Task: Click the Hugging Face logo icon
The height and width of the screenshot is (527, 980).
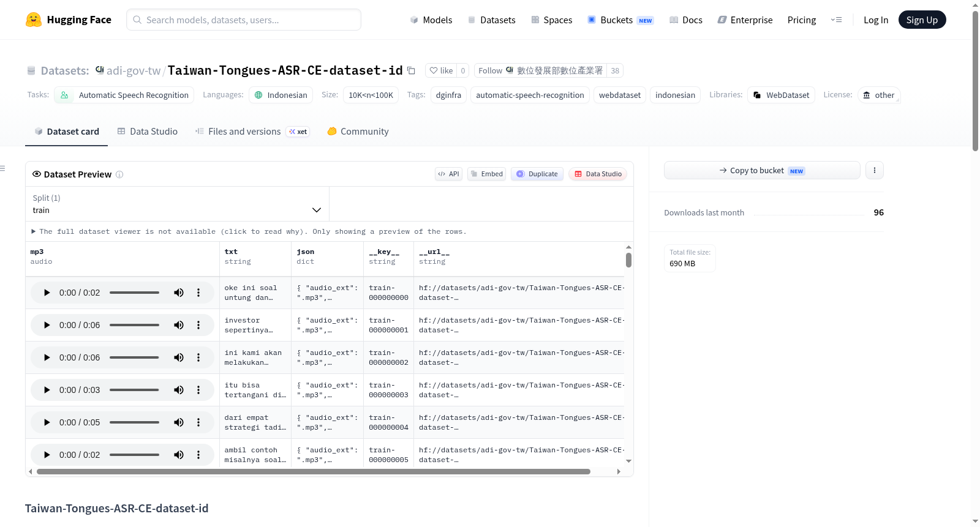Action: tap(34, 20)
